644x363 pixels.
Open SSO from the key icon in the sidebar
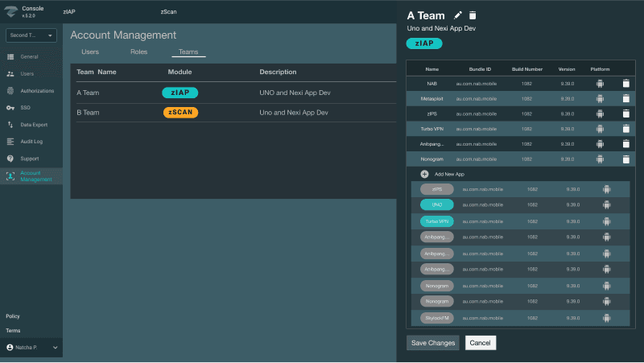[x=10, y=108]
